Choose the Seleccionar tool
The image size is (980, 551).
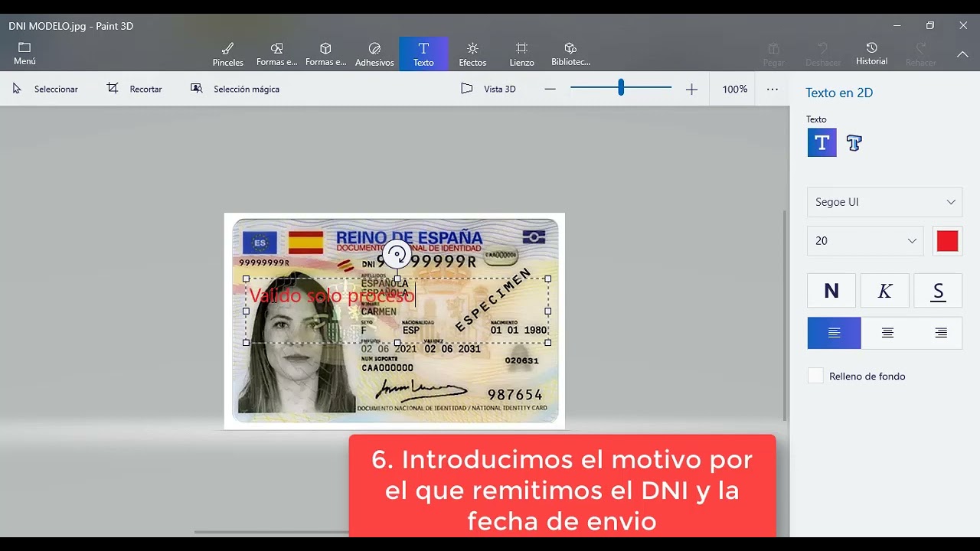45,89
